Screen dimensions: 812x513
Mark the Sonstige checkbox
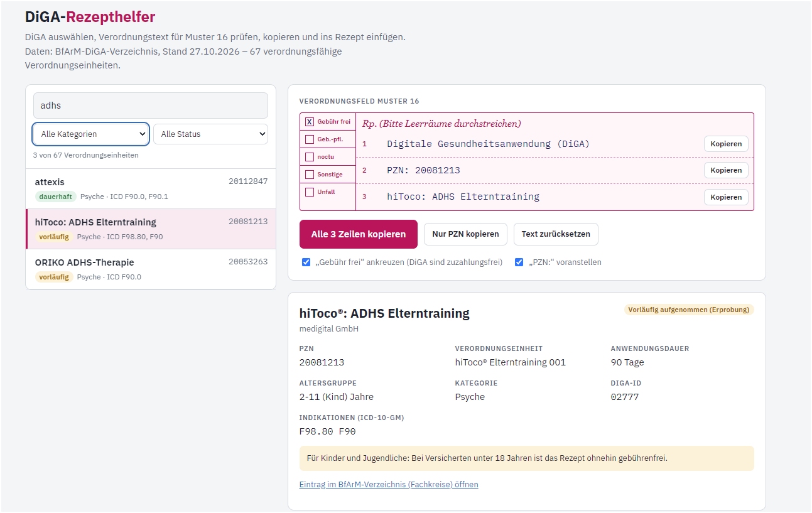[x=310, y=175]
